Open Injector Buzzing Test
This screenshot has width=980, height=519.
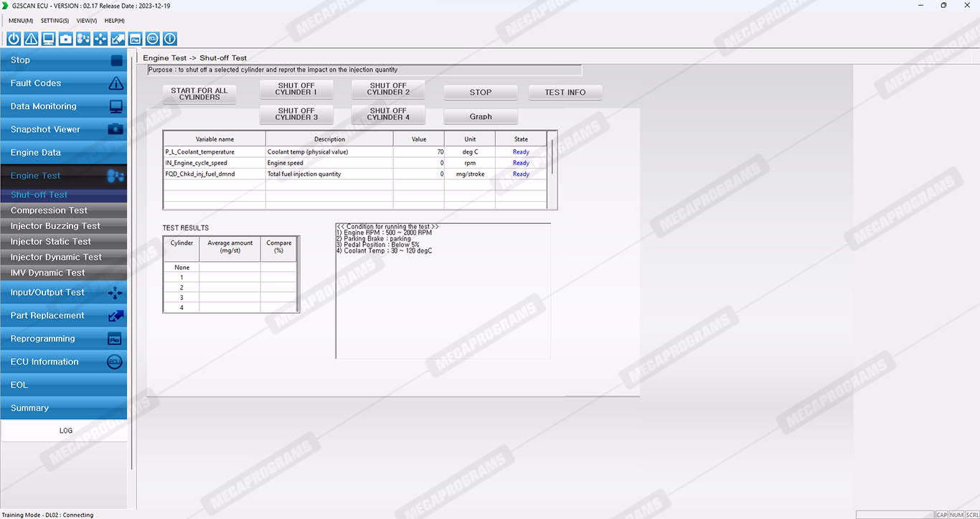[64, 226]
